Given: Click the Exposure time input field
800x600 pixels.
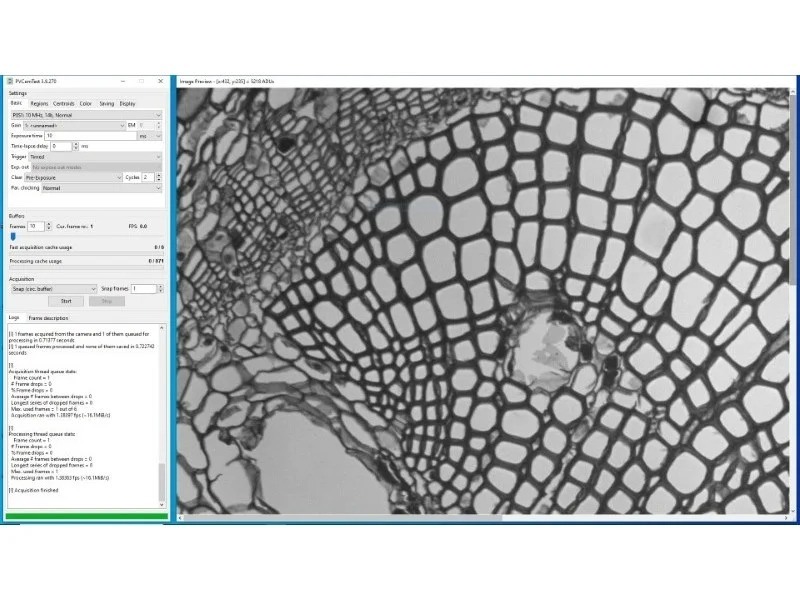Looking at the screenshot, I should tap(88, 135).
